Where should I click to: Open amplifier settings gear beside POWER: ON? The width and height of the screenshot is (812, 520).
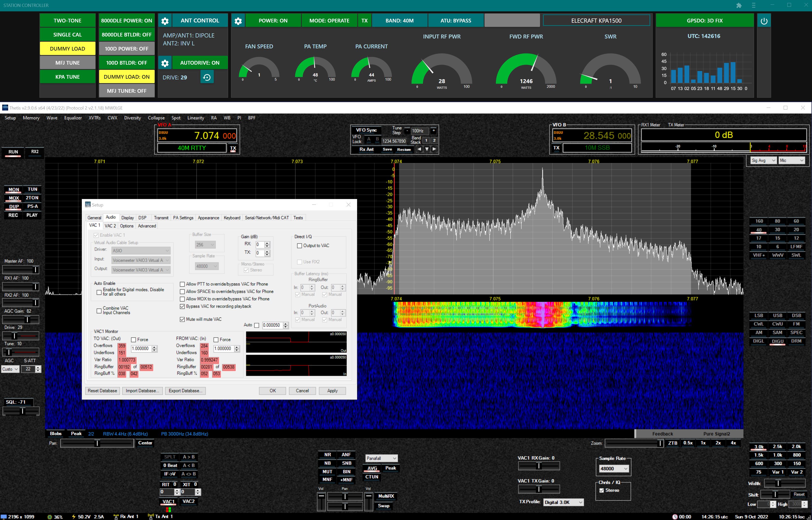(x=238, y=20)
